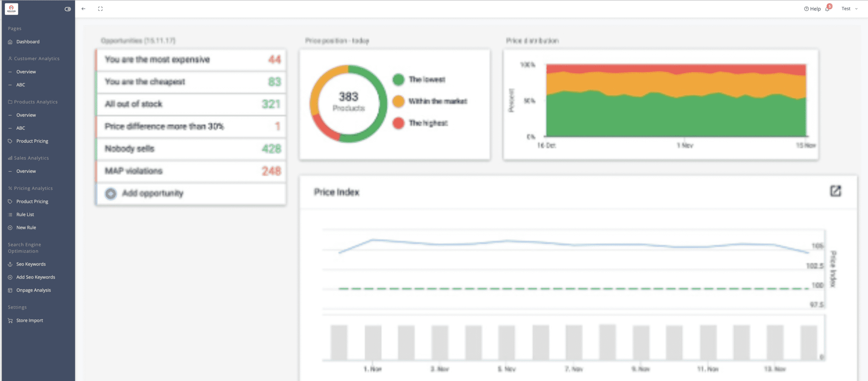Open the Dashboard page

(28, 42)
